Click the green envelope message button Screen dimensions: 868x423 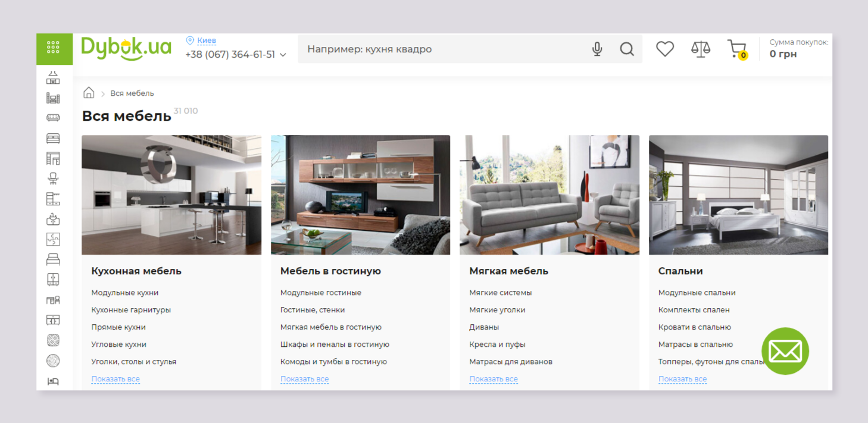click(785, 351)
